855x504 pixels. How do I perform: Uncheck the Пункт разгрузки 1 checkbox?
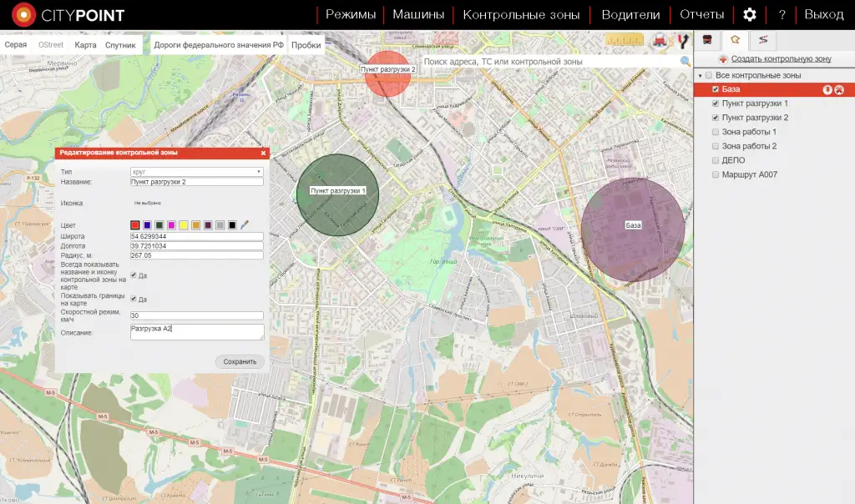pyautogui.click(x=716, y=103)
